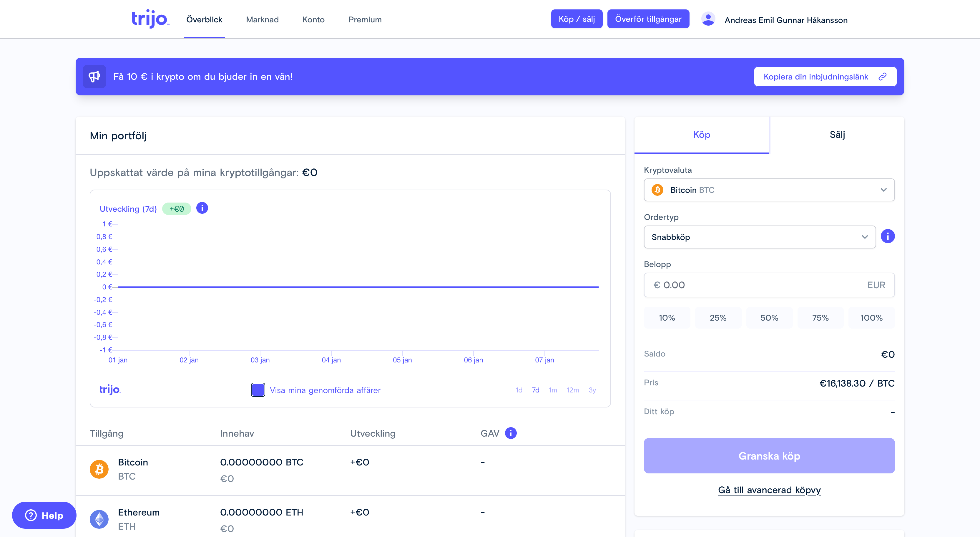Viewport: 980px width, 537px height.
Task: Click the Utveckling column header
Action: coord(373,433)
